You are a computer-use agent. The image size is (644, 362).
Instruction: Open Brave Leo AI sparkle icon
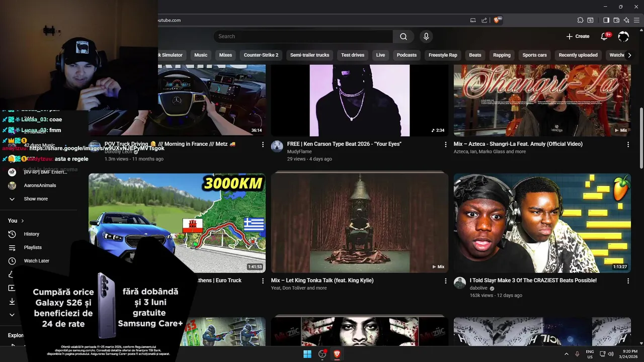(626, 20)
